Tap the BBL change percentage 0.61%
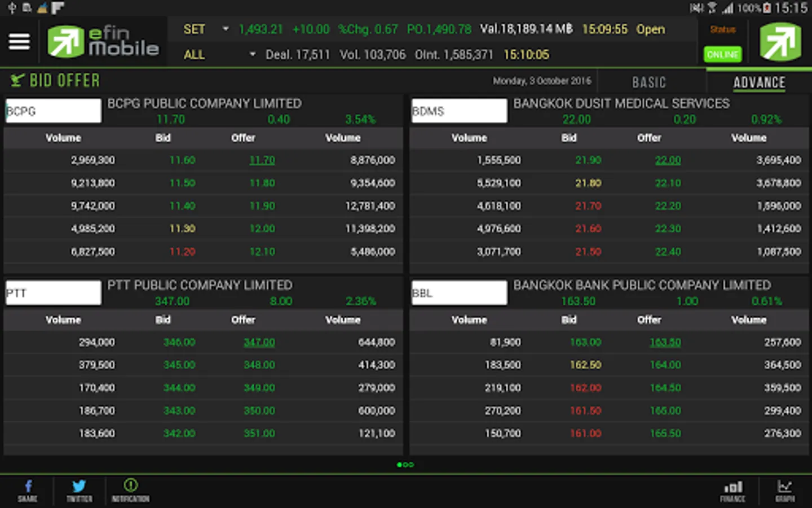This screenshot has height=508, width=812. 766,301
